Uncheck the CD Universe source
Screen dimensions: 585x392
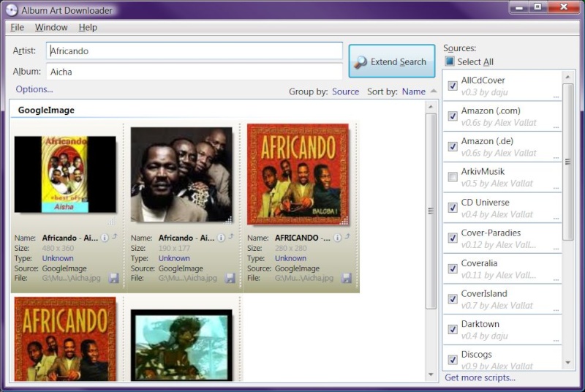453,208
